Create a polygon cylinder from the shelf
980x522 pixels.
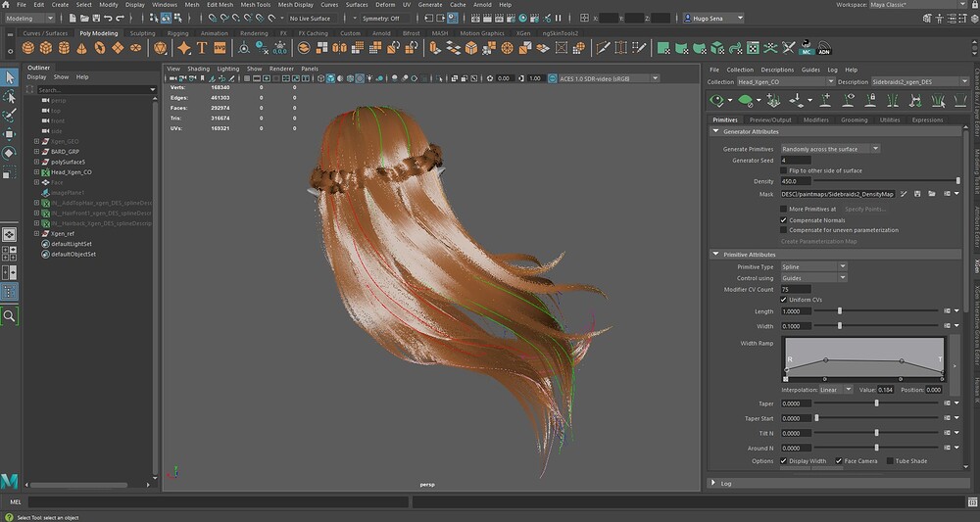point(64,47)
